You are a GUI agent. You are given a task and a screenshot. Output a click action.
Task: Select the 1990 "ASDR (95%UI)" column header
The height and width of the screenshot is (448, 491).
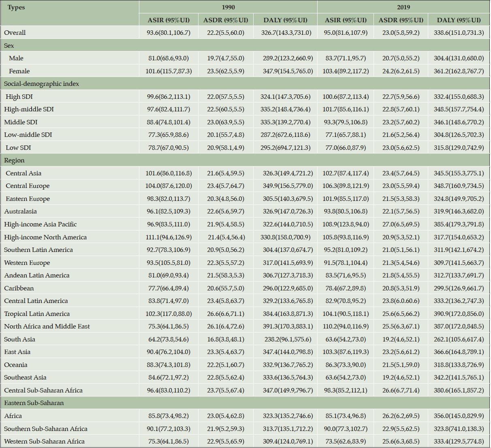point(225,20)
